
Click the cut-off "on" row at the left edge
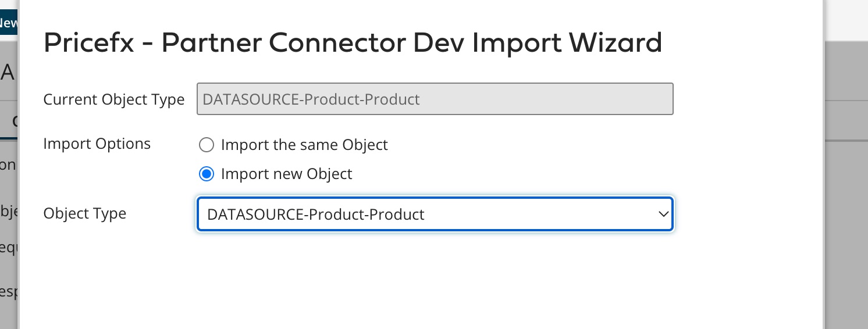pos(8,164)
